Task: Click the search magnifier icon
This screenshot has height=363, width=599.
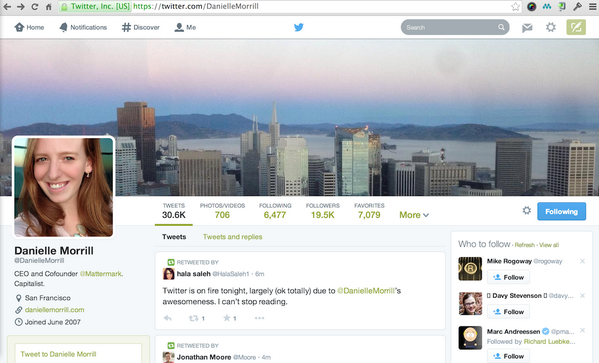Action: [501, 27]
